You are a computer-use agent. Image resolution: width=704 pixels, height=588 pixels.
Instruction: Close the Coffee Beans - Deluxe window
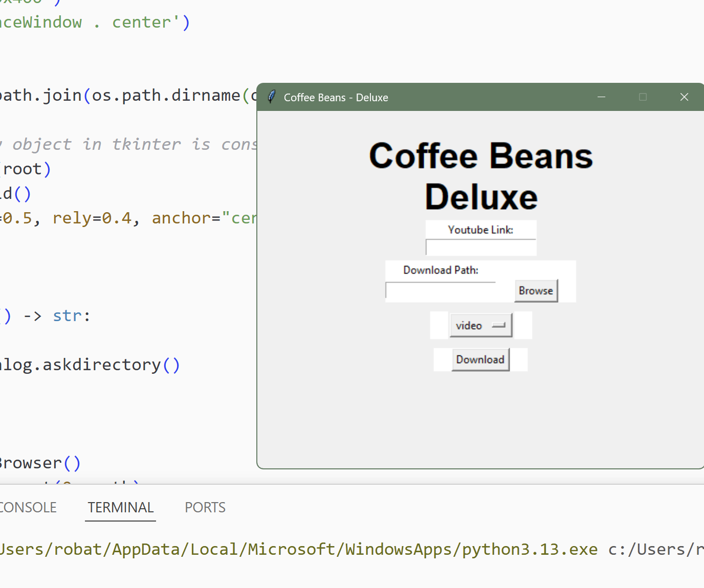(x=684, y=97)
